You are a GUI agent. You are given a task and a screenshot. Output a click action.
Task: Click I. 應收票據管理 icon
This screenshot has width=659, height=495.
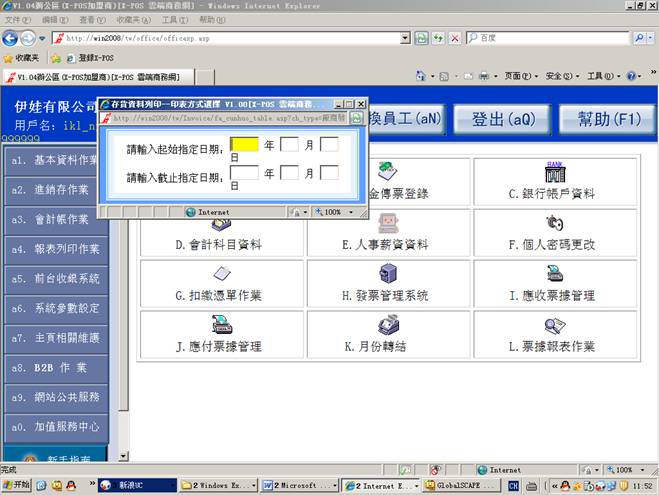point(554,274)
